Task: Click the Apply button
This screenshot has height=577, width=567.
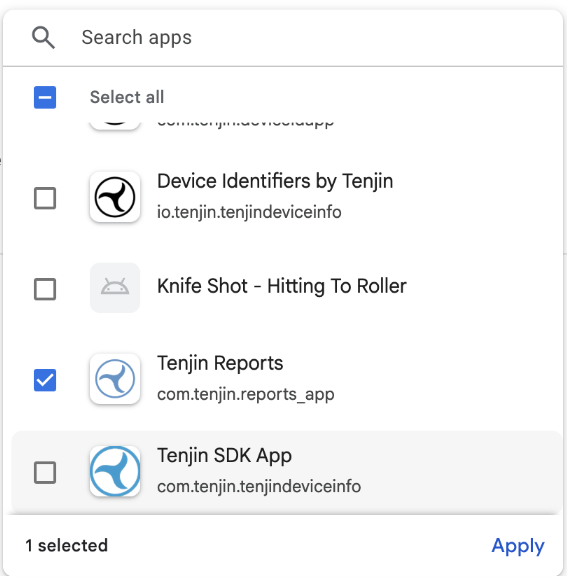Action: (518, 546)
